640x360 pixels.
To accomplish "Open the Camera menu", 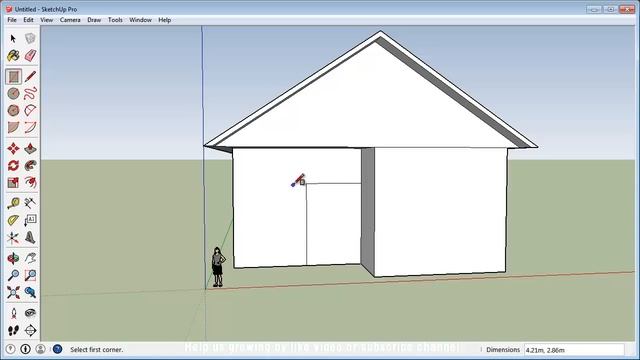I will (x=70, y=20).
